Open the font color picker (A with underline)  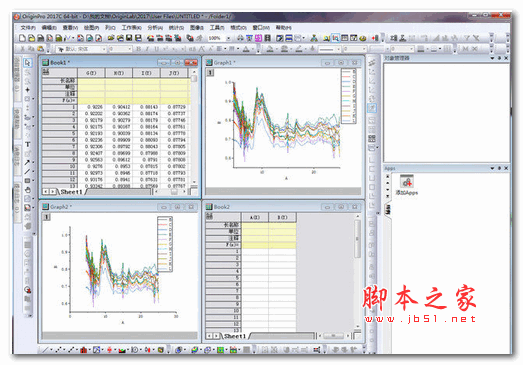point(246,49)
